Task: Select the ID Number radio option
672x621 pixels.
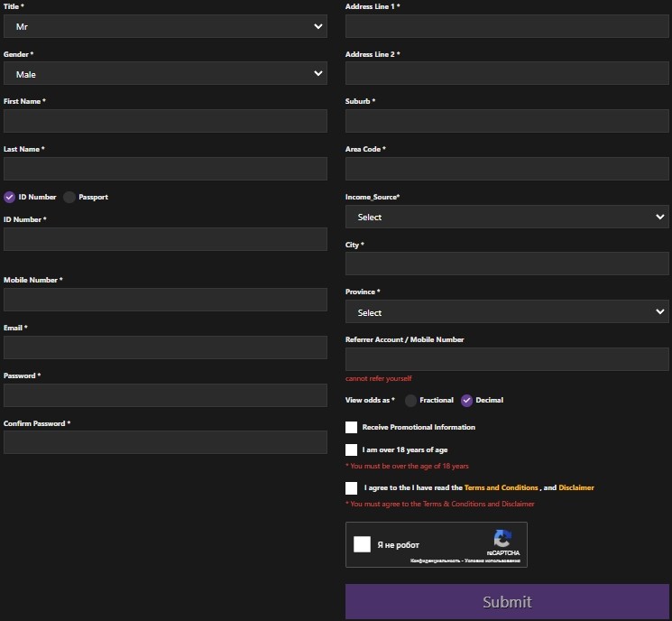Action: point(9,198)
